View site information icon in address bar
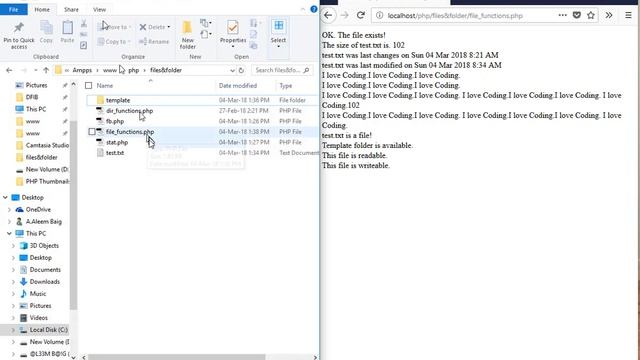 (379, 16)
